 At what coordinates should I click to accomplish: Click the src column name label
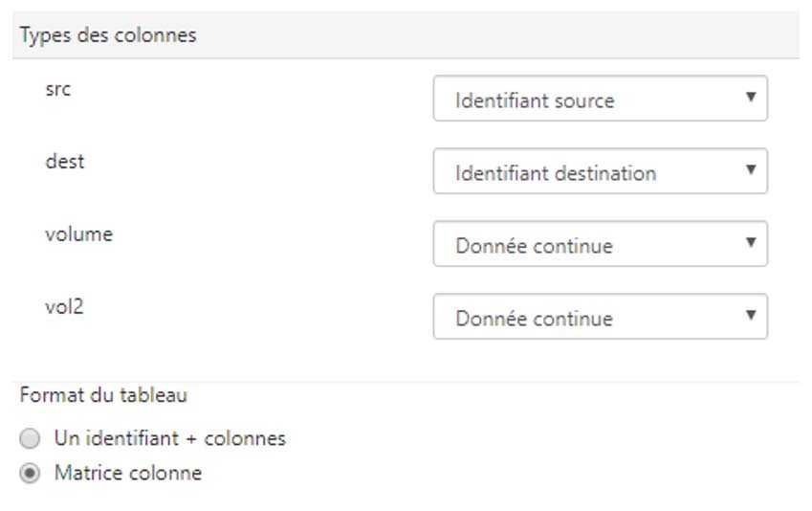point(58,89)
